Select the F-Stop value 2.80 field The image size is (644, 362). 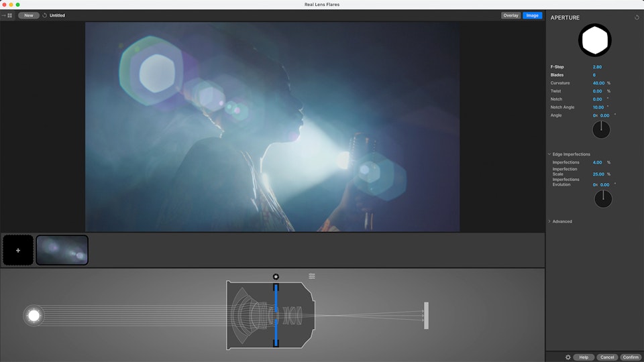pyautogui.click(x=597, y=67)
